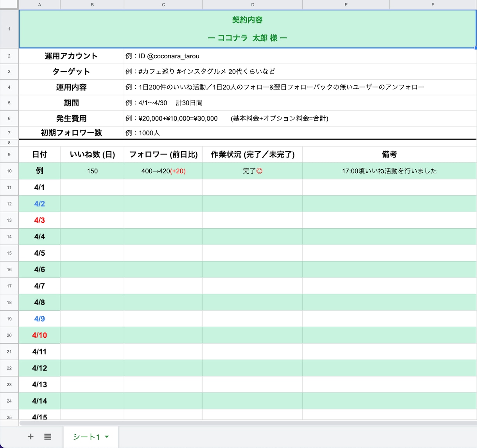
Task: Open シート1 tab dropdown arrow
Action: coord(107,437)
